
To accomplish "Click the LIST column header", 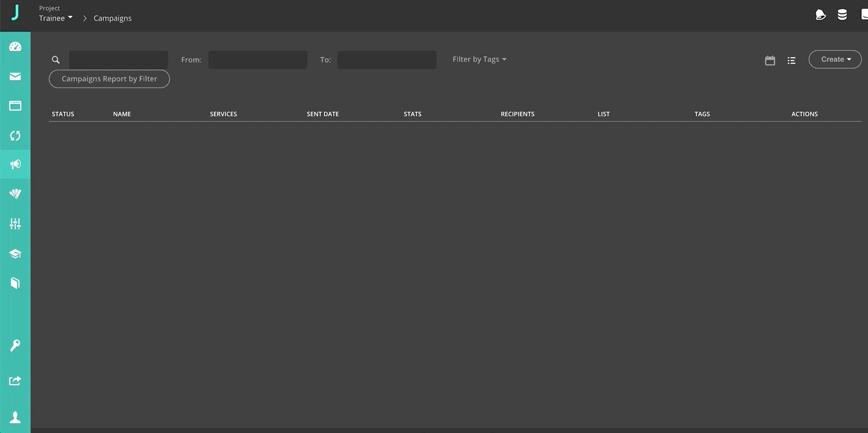I will (604, 114).
